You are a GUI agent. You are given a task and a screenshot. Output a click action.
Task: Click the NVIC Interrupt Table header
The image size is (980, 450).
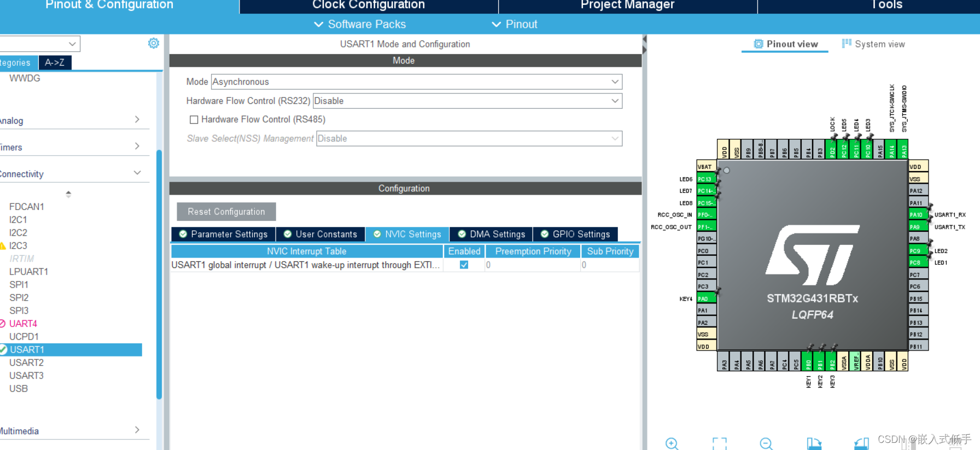coord(307,251)
